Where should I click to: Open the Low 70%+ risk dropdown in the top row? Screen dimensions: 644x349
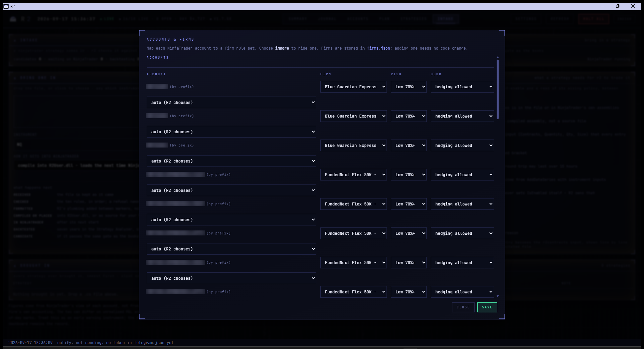click(408, 87)
